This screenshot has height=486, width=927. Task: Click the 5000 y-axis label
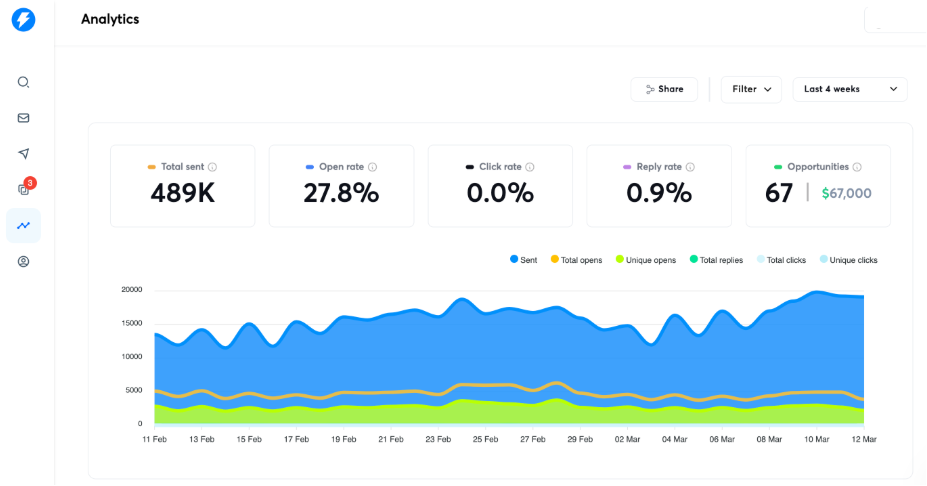coord(134,390)
